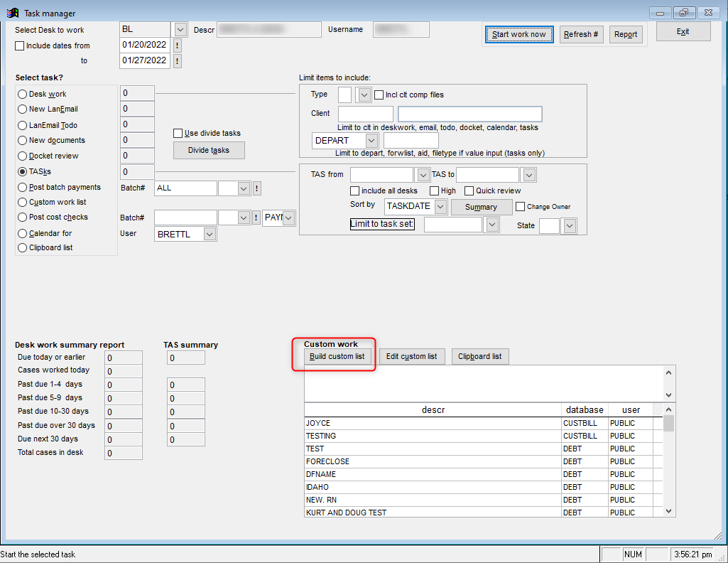Select the KURT AND DOUG TEST row
Screen dimensions: 728x563
pos(484,513)
